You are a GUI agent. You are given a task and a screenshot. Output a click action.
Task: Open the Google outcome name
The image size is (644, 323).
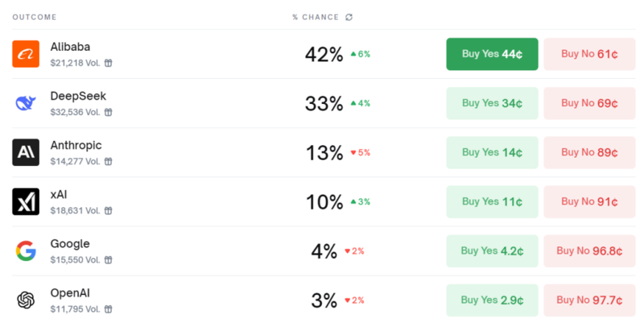tap(70, 243)
